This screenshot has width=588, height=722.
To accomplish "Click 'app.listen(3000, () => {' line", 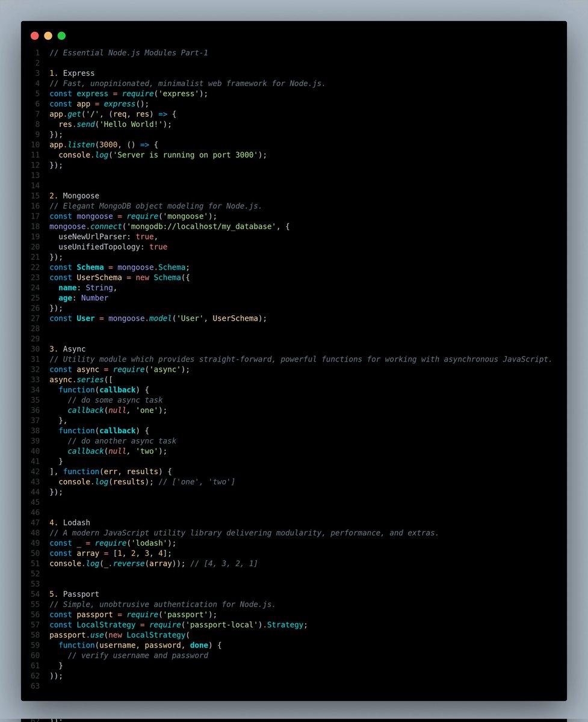I will [x=104, y=144].
